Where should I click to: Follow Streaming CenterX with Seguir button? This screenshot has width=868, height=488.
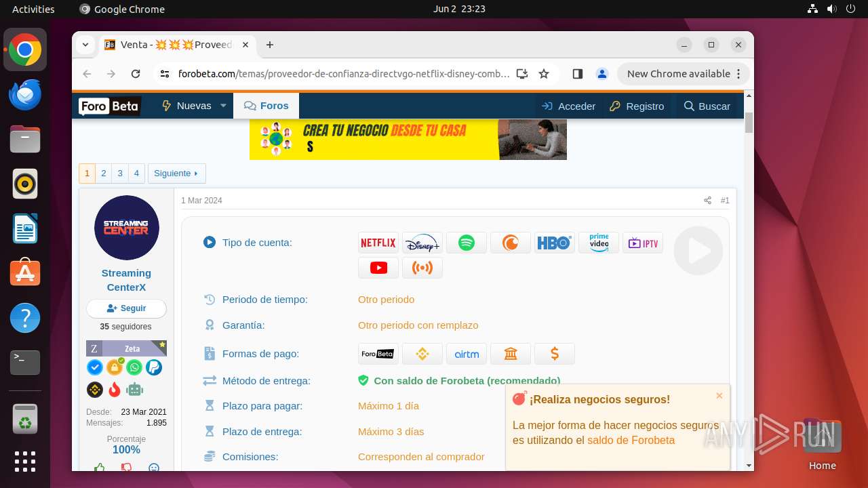pos(126,308)
